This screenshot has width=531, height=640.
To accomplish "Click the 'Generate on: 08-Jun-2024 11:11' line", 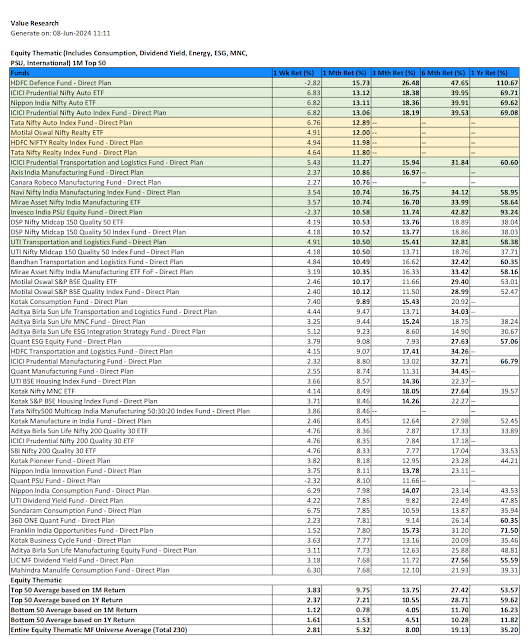I will [60, 33].
